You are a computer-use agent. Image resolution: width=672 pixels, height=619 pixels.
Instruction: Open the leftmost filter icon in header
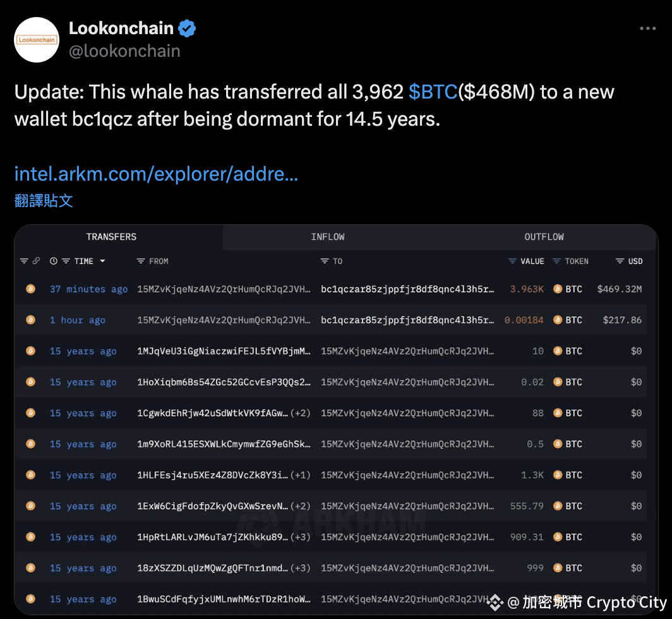pyautogui.click(x=24, y=261)
